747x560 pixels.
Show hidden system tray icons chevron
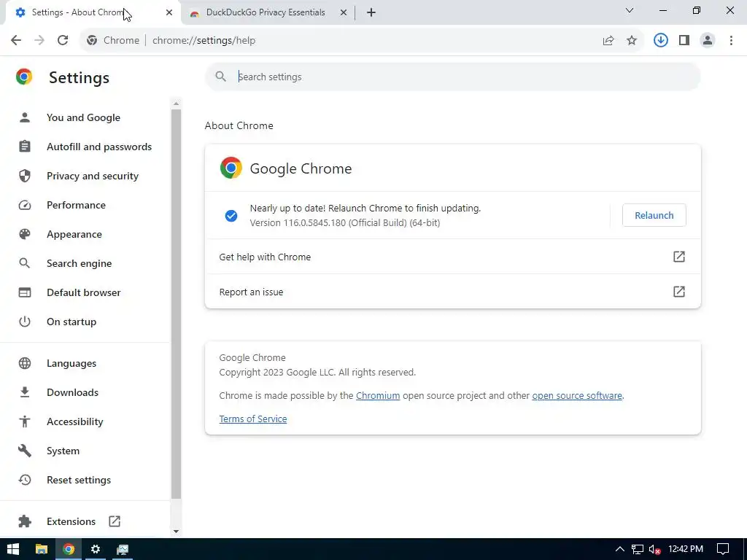pos(620,549)
